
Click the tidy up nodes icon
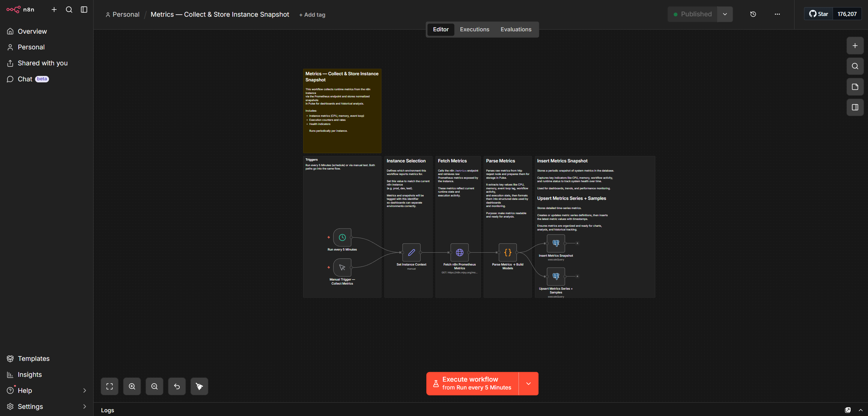pyautogui.click(x=199, y=386)
